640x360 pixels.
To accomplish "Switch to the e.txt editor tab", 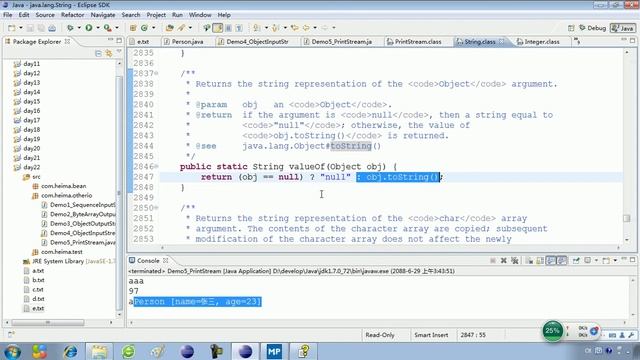I will (143, 42).
